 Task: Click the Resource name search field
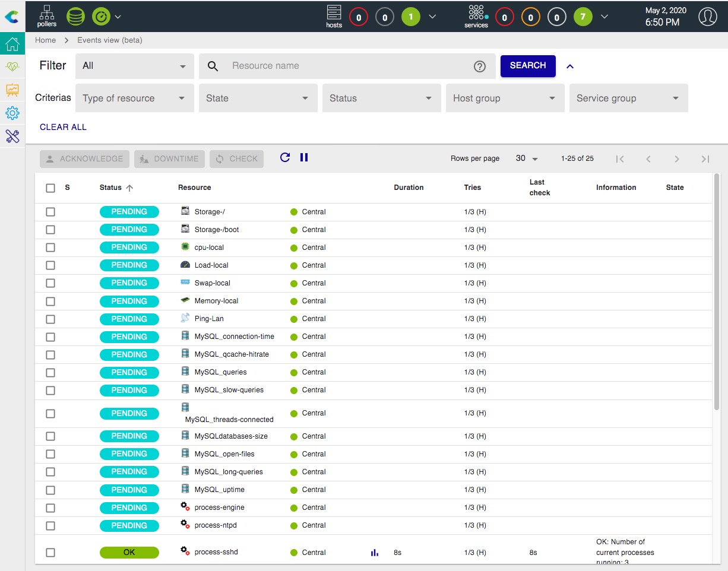pos(347,66)
